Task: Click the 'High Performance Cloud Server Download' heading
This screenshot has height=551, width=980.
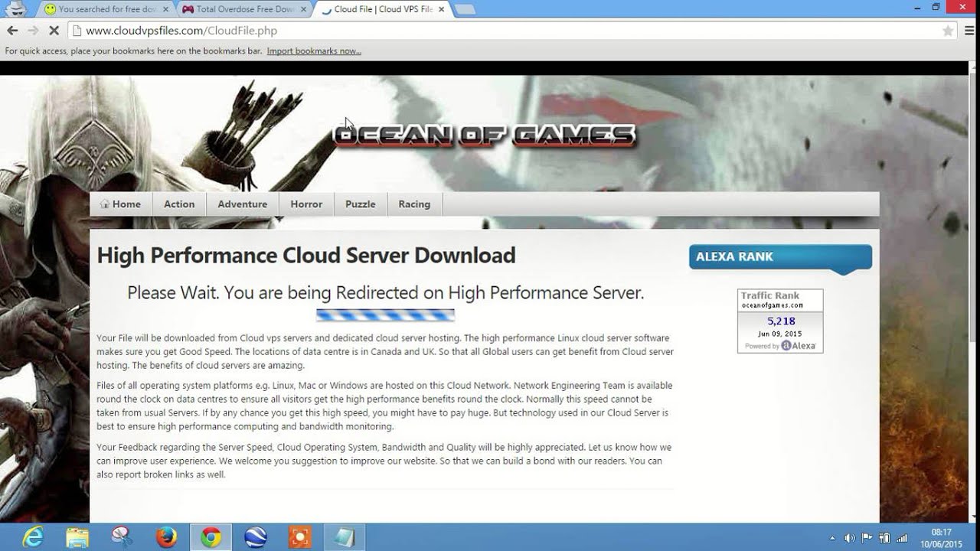Action: [x=306, y=256]
